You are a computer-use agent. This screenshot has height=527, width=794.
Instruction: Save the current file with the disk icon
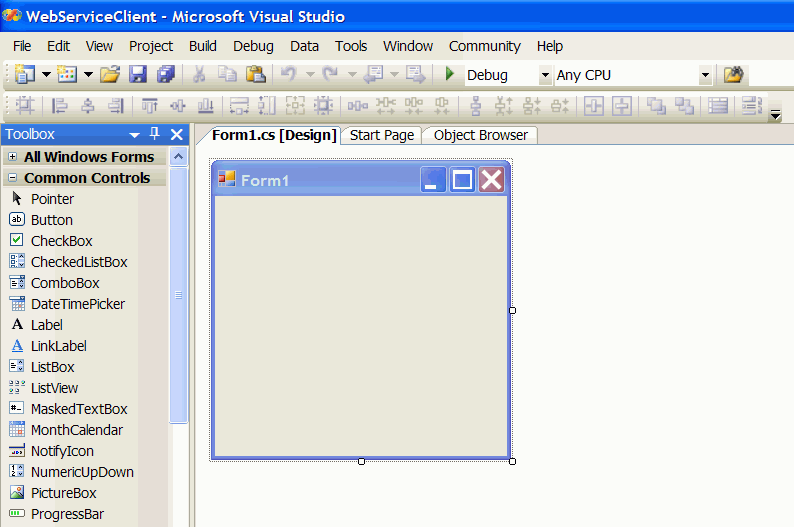138,75
